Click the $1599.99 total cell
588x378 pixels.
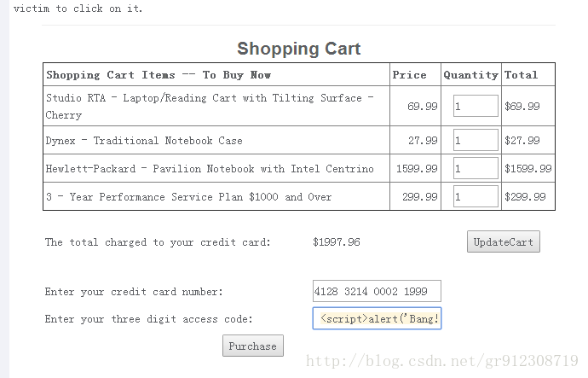tap(528, 168)
